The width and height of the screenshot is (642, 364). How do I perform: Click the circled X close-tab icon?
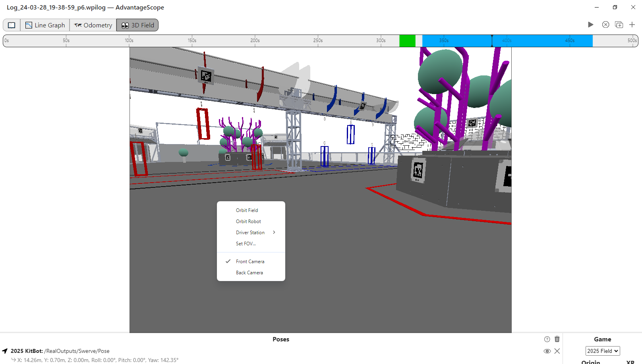pos(605,25)
